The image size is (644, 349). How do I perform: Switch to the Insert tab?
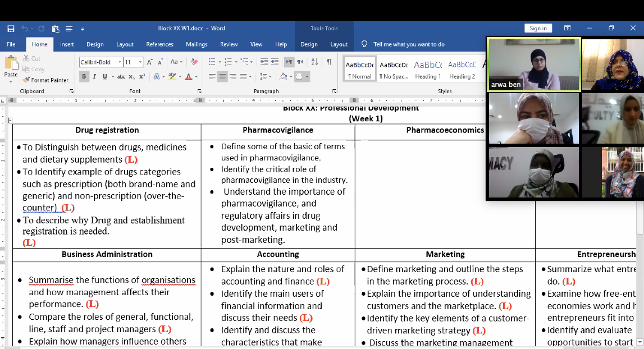(67, 44)
